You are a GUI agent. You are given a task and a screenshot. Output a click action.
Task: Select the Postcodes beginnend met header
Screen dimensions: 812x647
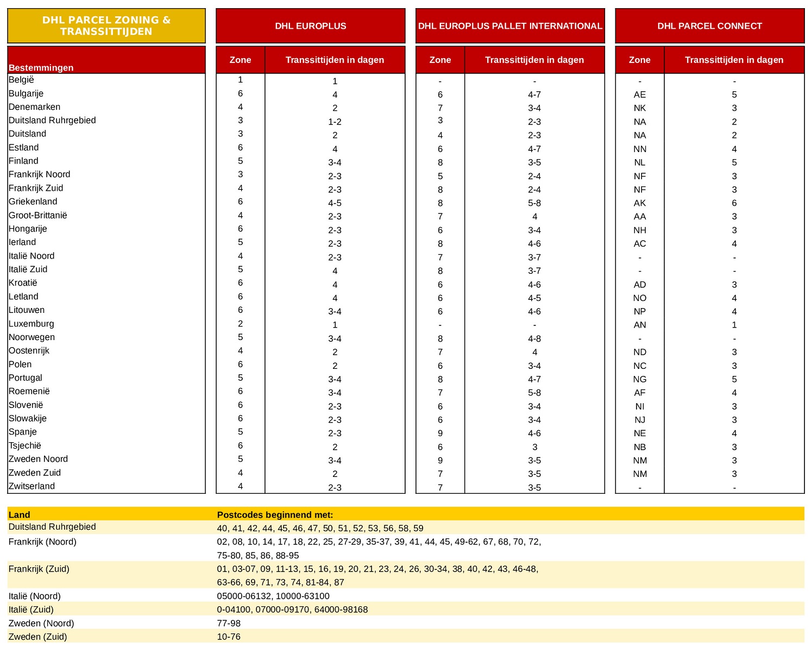click(x=275, y=514)
